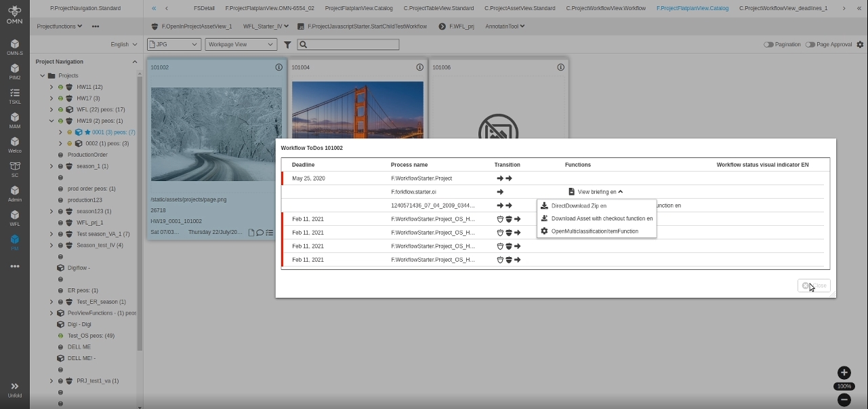Open the JPG format dropdown
The height and width of the screenshot is (409, 868).
[174, 45]
